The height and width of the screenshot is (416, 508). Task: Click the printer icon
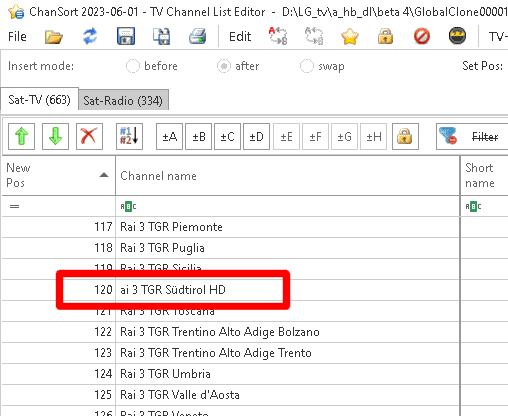coord(197,37)
